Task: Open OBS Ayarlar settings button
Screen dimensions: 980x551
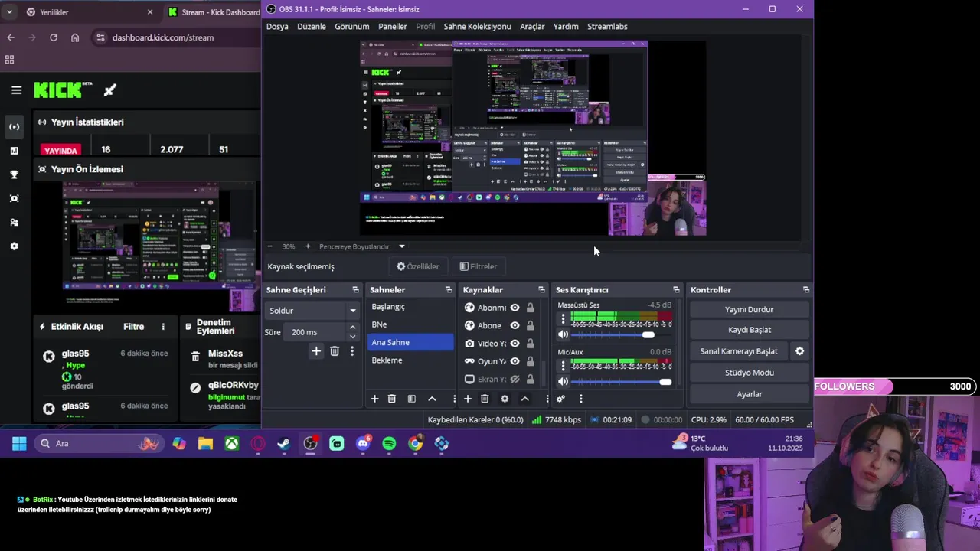Action: coord(750,394)
